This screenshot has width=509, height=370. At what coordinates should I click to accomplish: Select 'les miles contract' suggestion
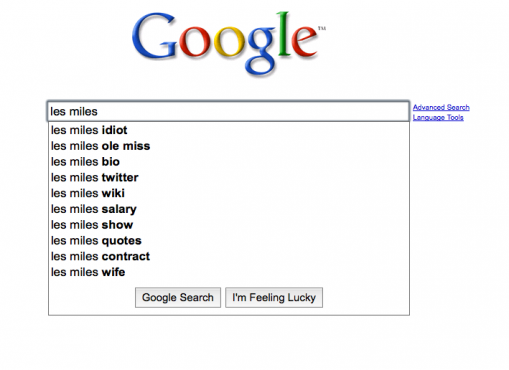coord(229,256)
